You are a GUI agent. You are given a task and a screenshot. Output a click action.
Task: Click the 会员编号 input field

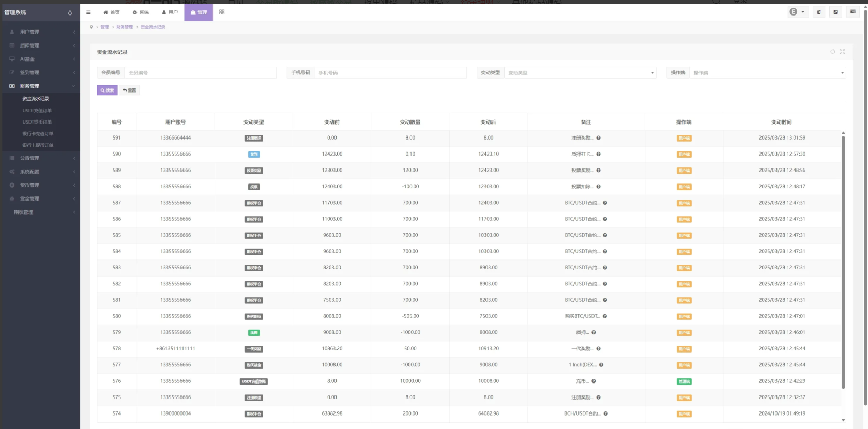(x=200, y=73)
